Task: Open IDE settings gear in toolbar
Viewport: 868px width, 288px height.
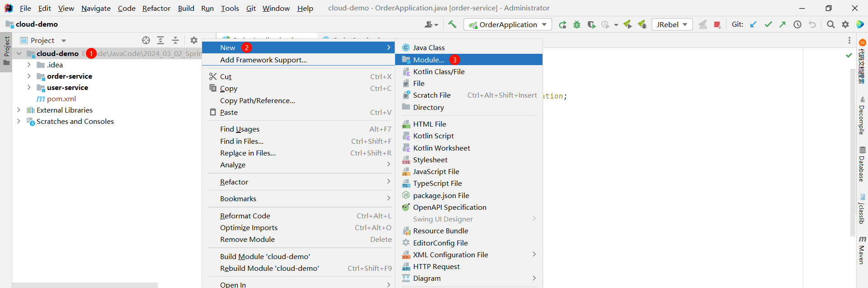Action: pos(845,24)
